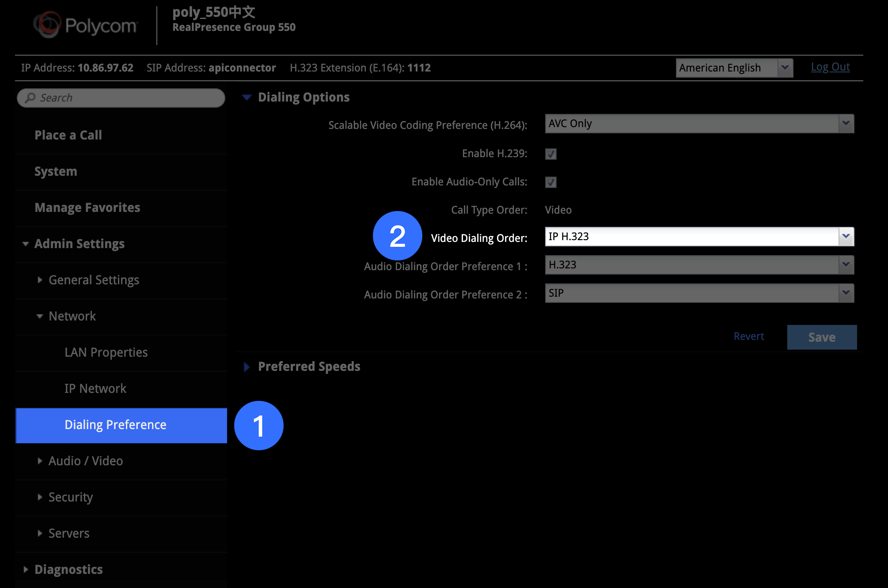The image size is (888, 588).
Task: Click the H.323 extension 1112 value
Action: coord(419,68)
